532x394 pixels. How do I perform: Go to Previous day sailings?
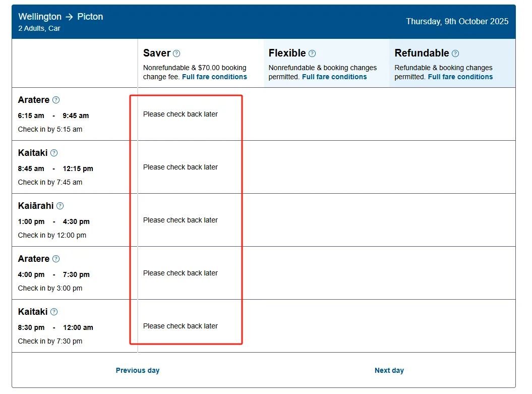click(137, 370)
